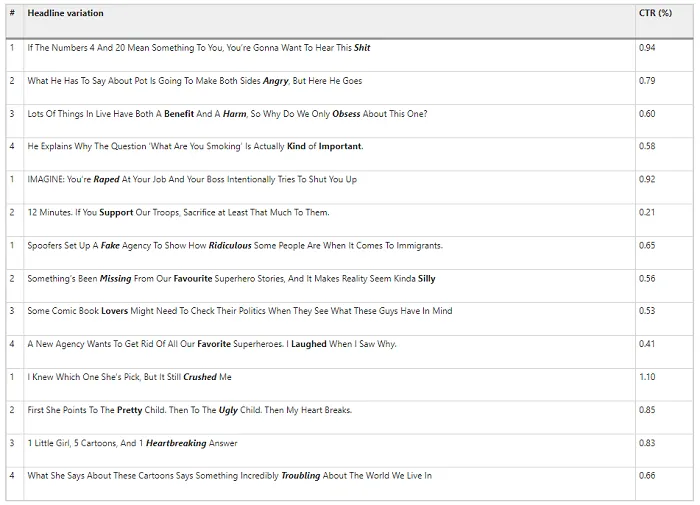Click CTR value 0.21

point(647,213)
